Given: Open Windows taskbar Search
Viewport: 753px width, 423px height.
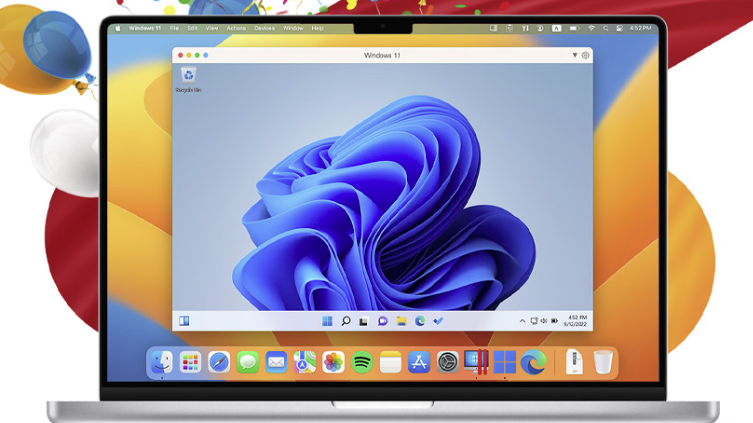Looking at the screenshot, I should click(346, 321).
